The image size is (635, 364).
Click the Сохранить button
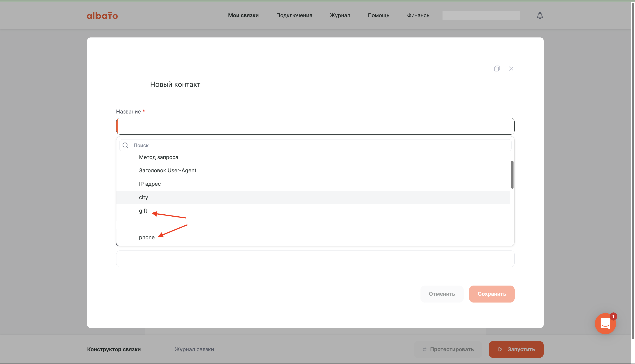(492, 294)
